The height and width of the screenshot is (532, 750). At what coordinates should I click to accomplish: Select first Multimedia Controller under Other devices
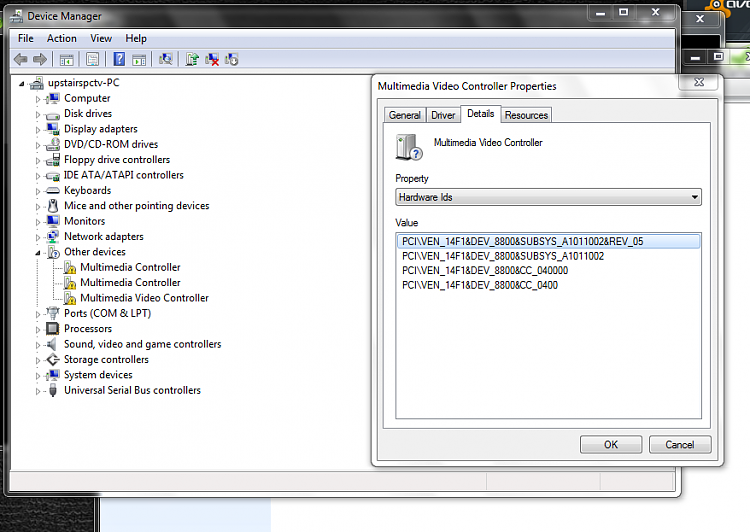coord(130,267)
